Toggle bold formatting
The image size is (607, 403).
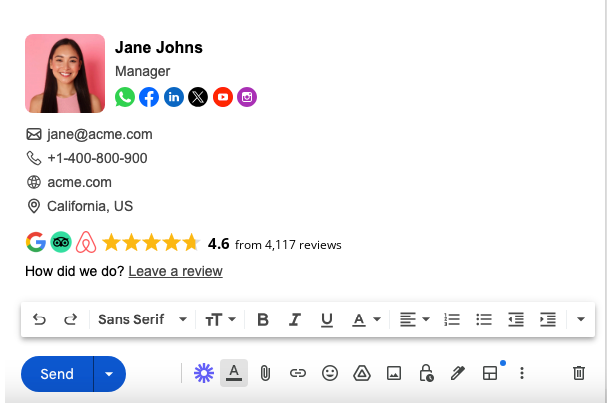point(263,319)
